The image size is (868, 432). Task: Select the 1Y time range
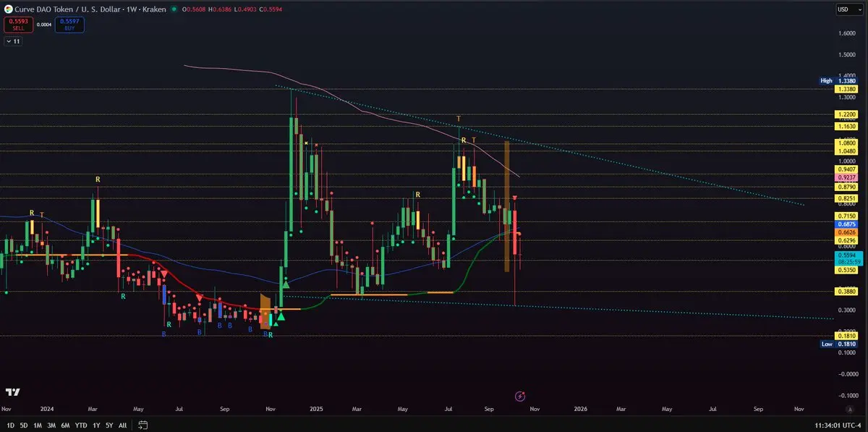click(x=96, y=425)
